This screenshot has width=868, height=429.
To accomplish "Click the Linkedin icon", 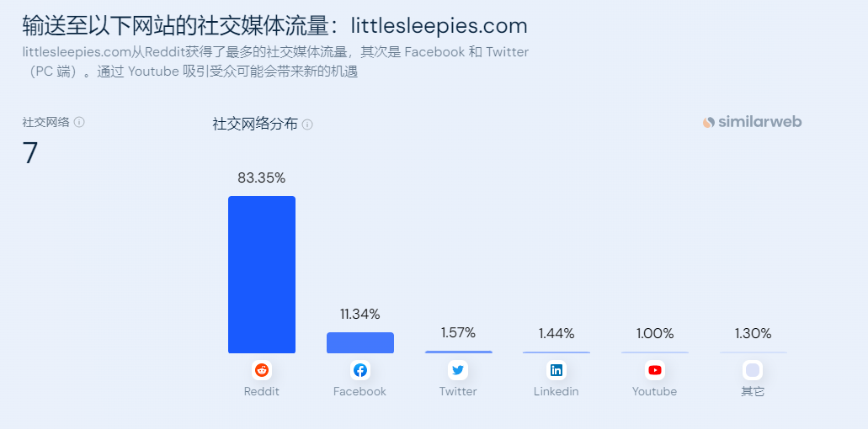I will tap(556, 370).
